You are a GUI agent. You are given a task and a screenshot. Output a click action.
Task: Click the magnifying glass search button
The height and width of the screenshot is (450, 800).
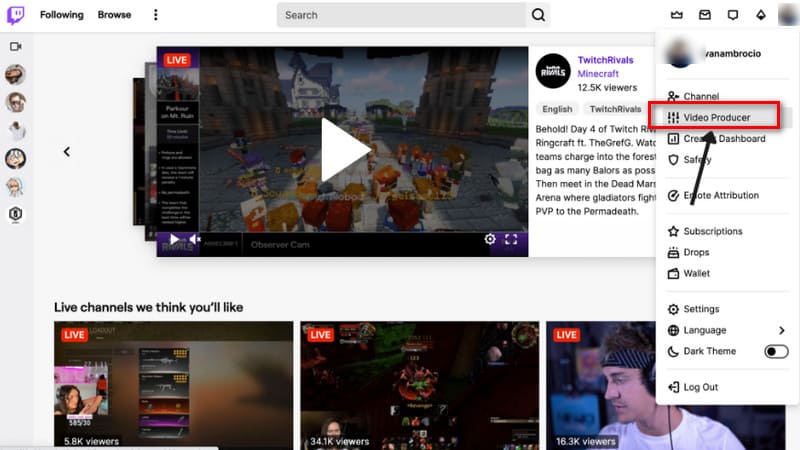click(538, 15)
